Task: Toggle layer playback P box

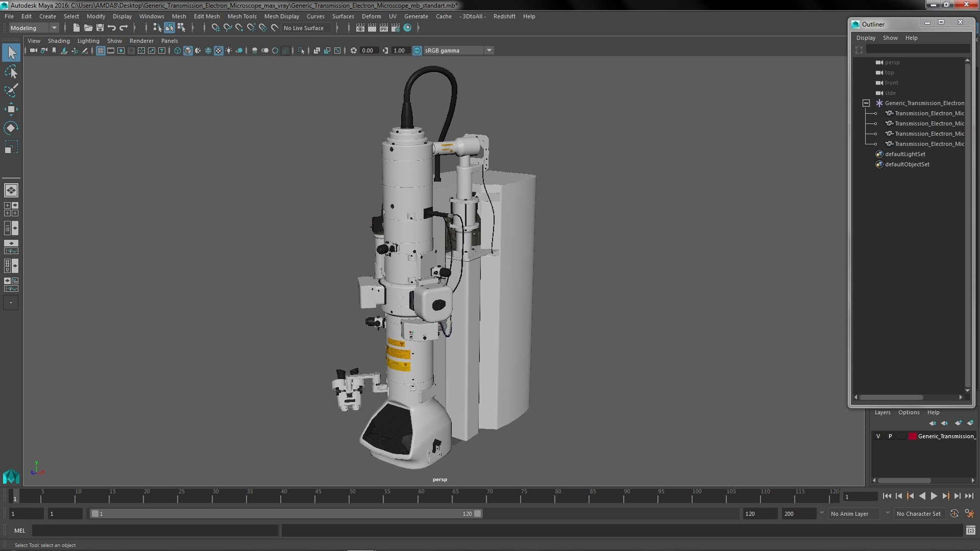Action: tap(890, 436)
